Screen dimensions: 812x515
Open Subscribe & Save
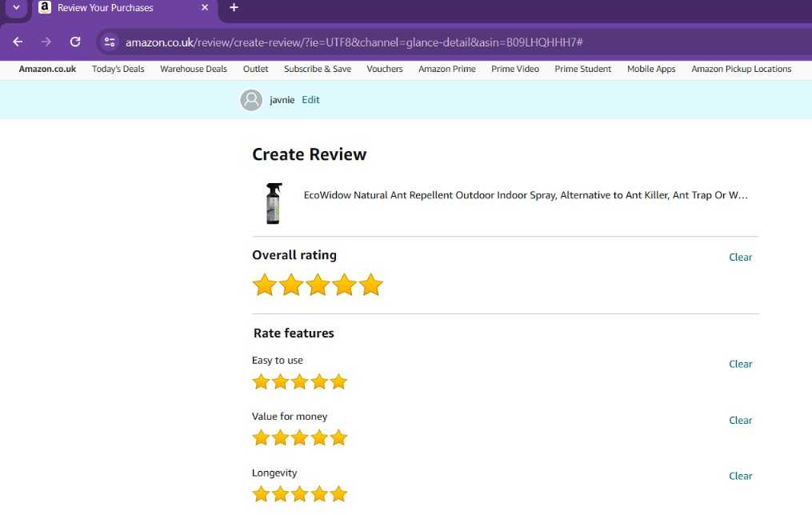(x=318, y=69)
